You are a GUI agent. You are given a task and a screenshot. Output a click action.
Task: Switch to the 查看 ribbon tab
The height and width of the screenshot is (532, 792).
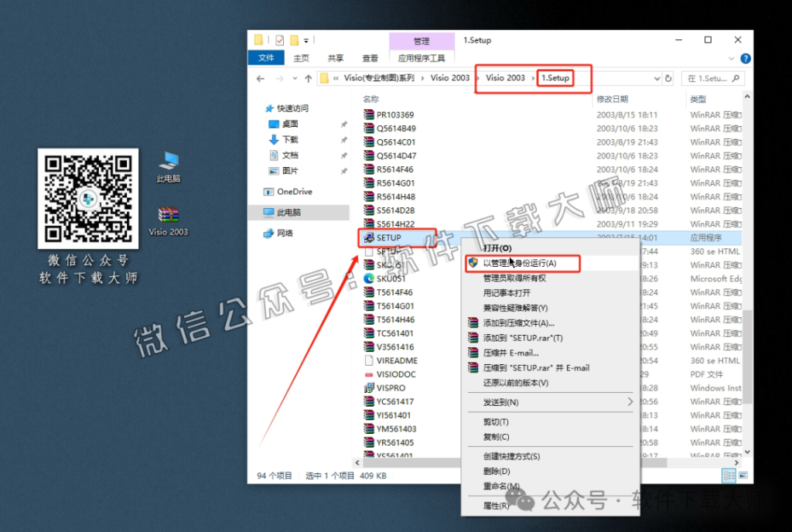click(370, 57)
